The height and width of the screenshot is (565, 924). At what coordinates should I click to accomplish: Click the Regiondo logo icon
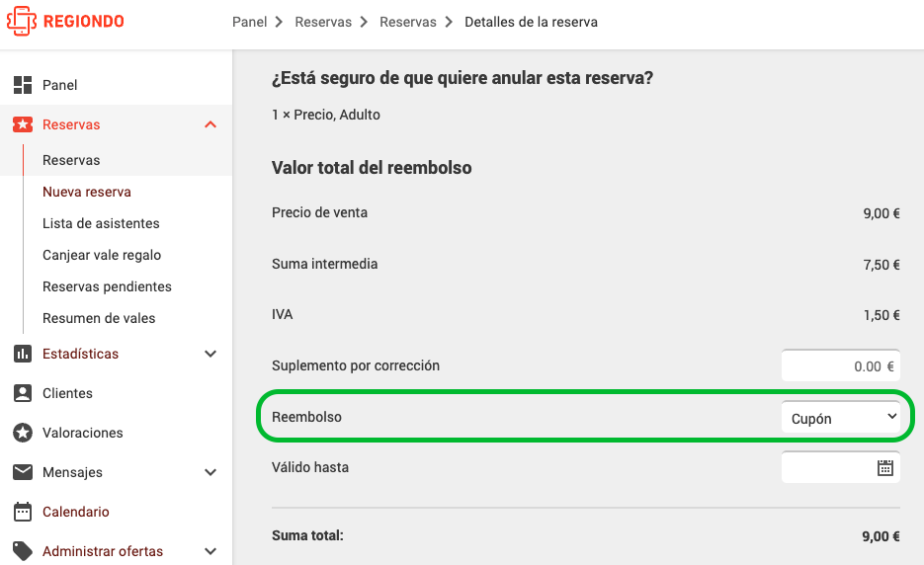click(x=22, y=21)
